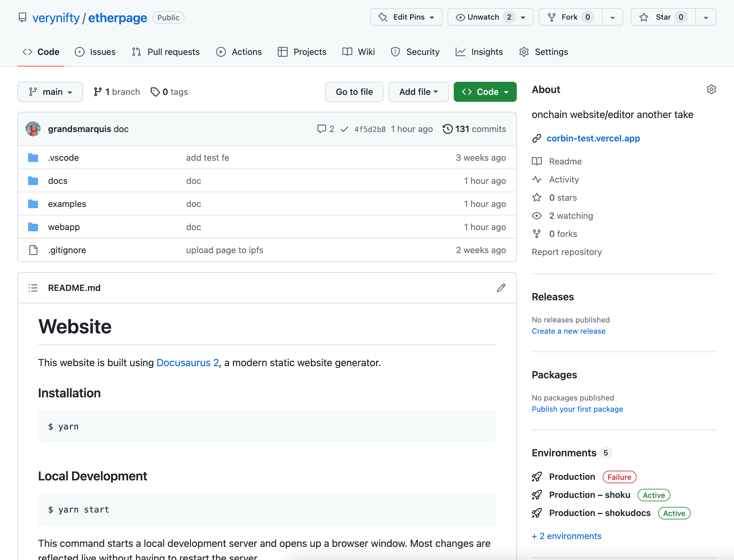Expand the Star lists dropdown arrow
The image size is (734, 560).
706,17
